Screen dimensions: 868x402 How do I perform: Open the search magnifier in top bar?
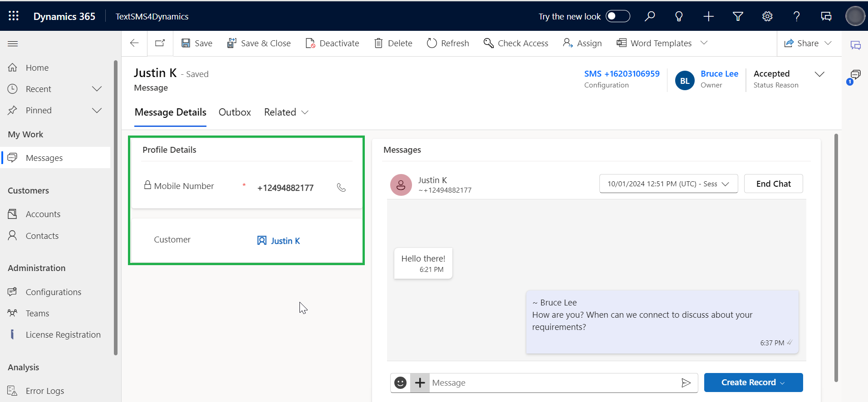[650, 16]
